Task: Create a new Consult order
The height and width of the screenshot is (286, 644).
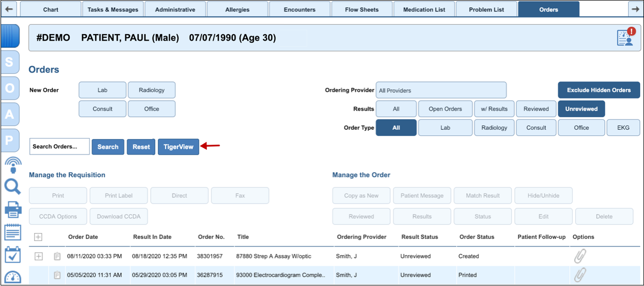Action: pos(102,109)
